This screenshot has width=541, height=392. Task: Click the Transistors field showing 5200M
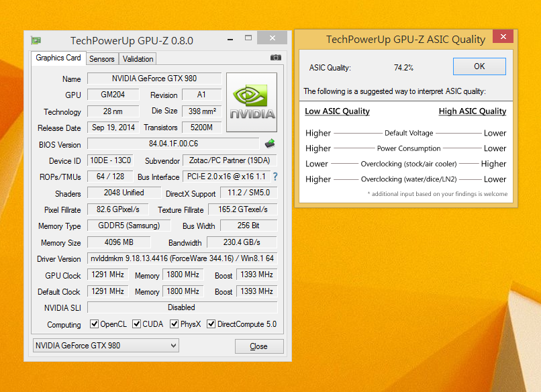(x=201, y=128)
